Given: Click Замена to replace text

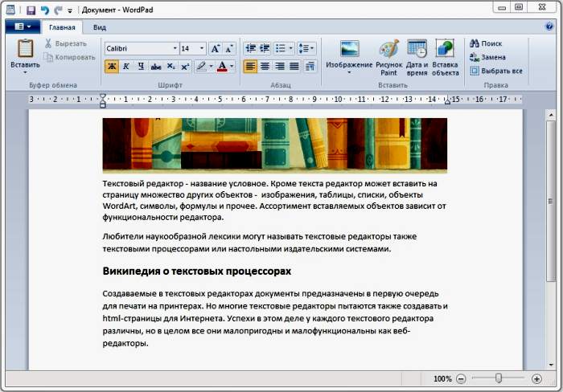Looking at the screenshot, I should click(487, 57).
